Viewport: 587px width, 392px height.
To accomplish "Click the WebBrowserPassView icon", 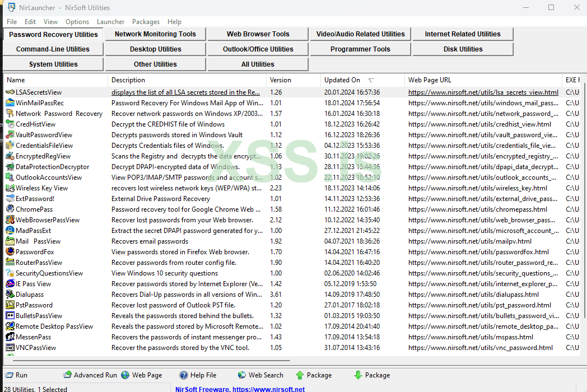I will pyautogui.click(x=10, y=220).
